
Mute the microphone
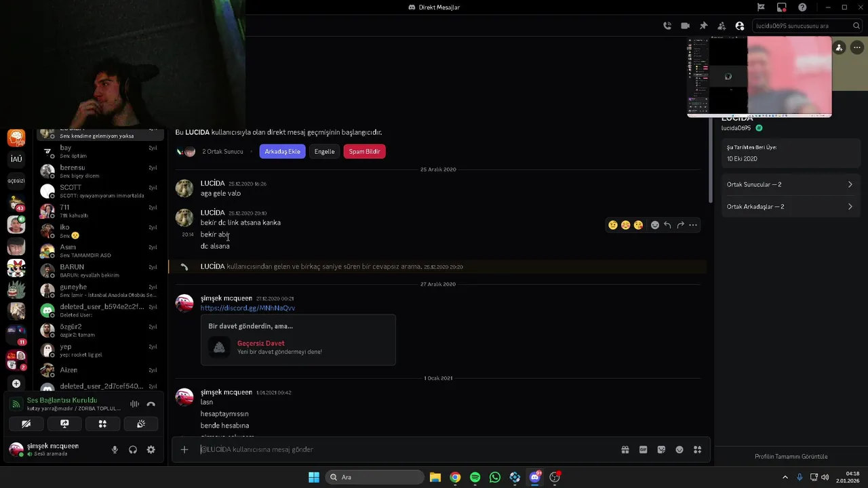115,449
